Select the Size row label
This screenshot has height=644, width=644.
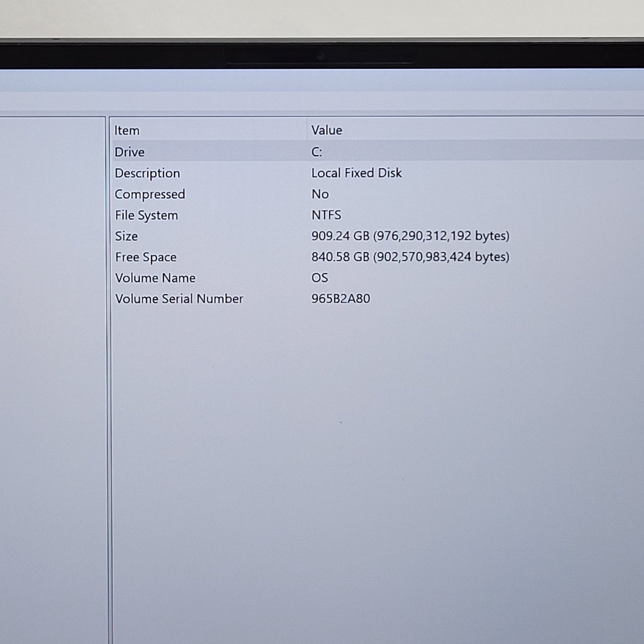[126, 236]
